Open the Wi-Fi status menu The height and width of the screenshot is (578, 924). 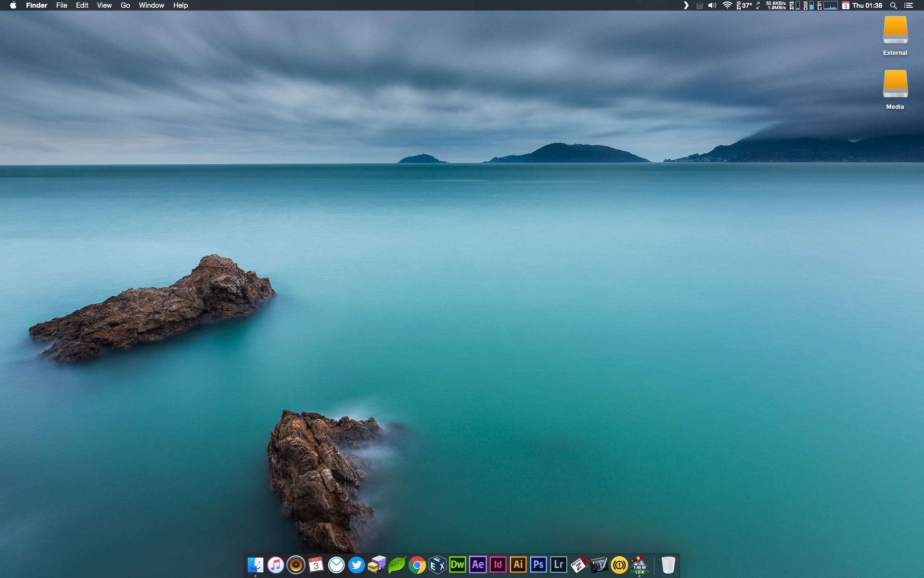tap(727, 5)
